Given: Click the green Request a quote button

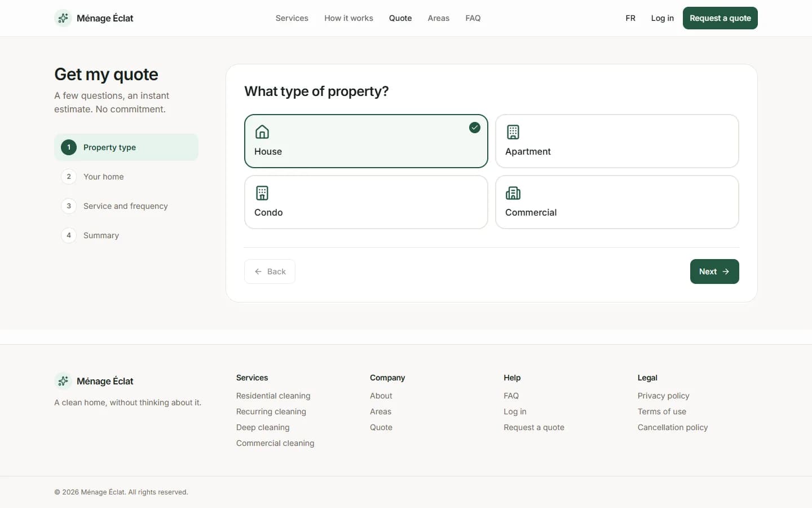Looking at the screenshot, I should tap(720, 18).
